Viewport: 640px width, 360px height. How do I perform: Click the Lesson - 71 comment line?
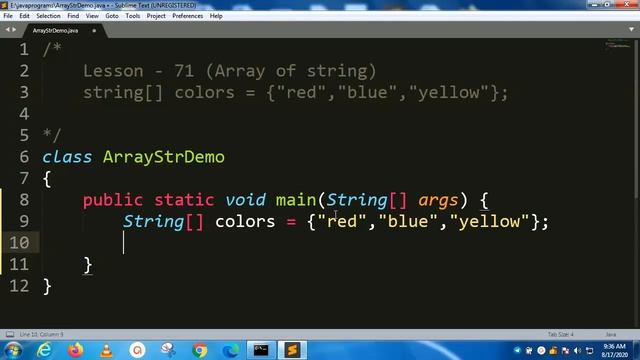pos(229,71)
